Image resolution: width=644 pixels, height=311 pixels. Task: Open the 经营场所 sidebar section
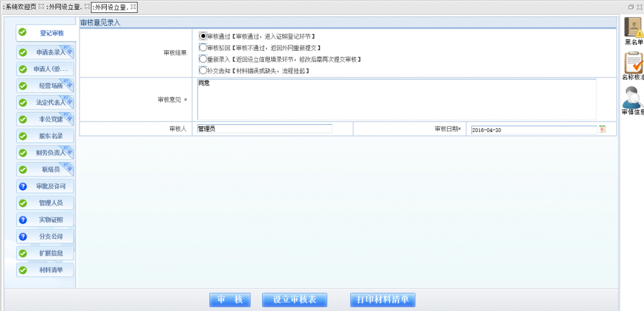[45, 86]
